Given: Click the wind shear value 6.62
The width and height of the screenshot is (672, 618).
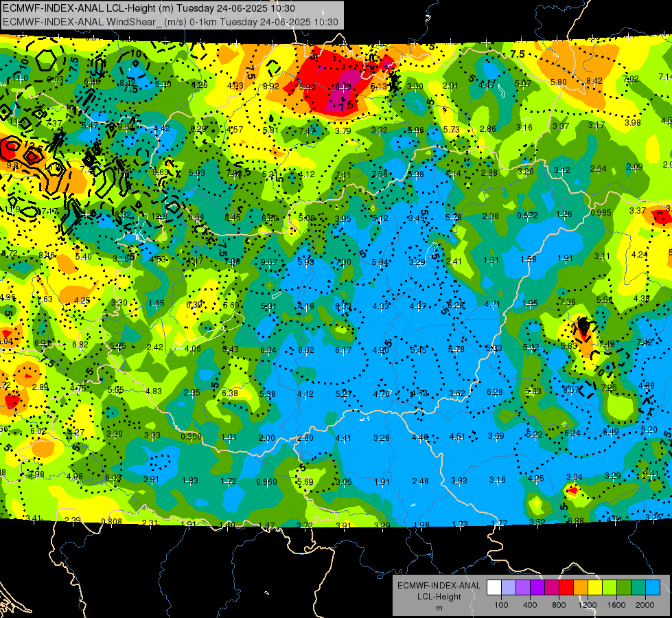Looking at the screenshot, I should (x=306, y=350).
